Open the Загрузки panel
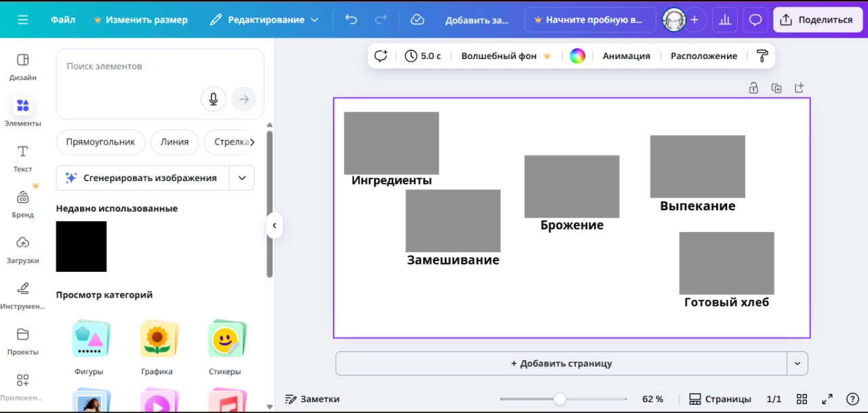Viewport: 868px width, 413px height. tap(22, 249)
